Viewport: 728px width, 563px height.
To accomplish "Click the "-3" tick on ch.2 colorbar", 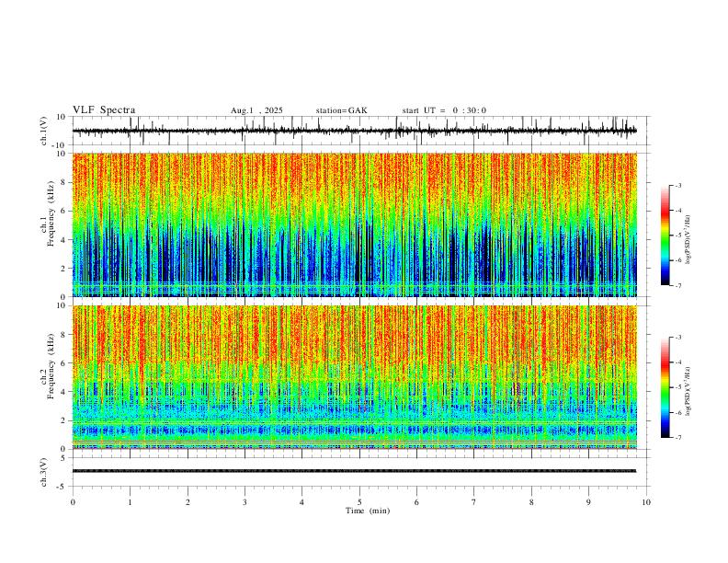I will (x=677, y=338).
